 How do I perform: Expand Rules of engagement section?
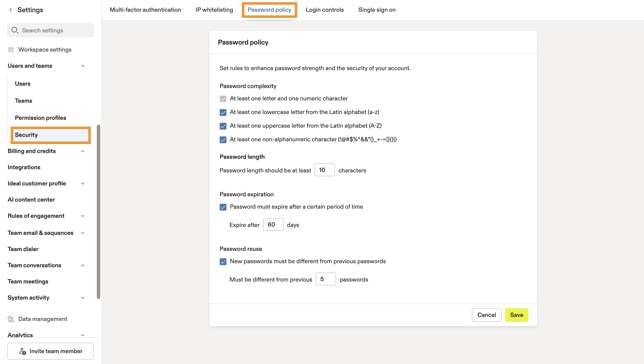coord(83,216)
